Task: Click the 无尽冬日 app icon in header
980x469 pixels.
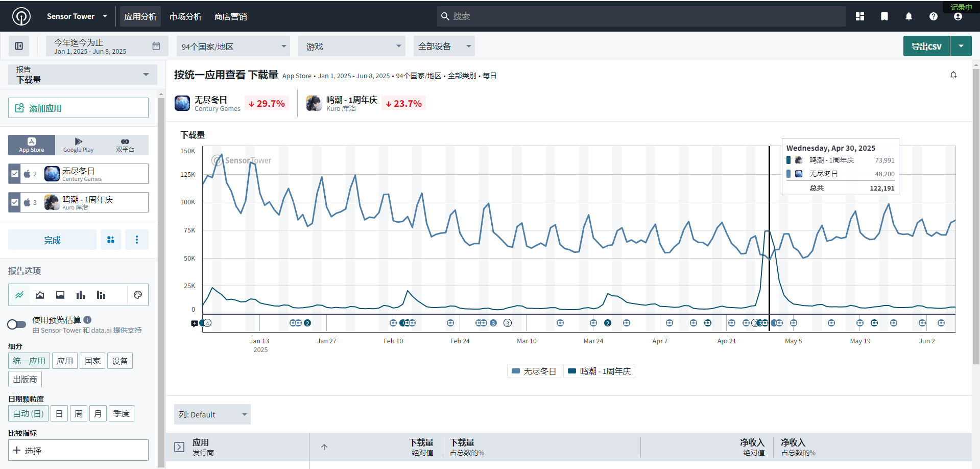Action: click(182, 103)
